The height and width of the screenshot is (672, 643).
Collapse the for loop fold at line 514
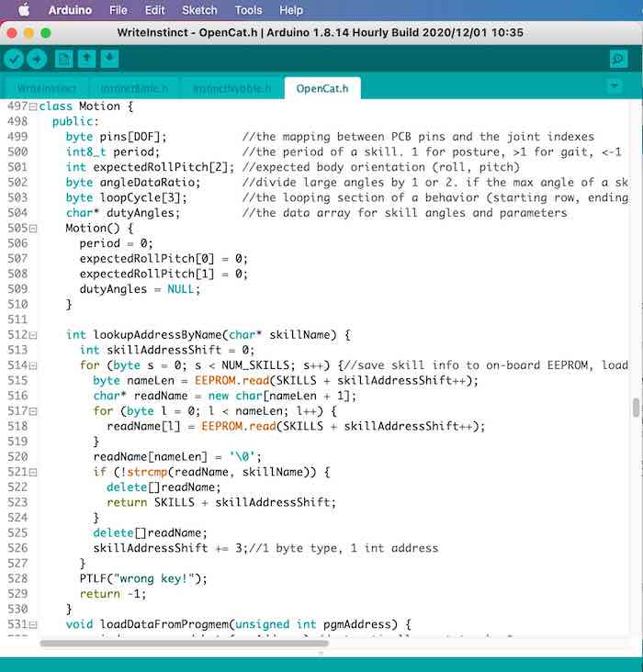tap(33, 365)
